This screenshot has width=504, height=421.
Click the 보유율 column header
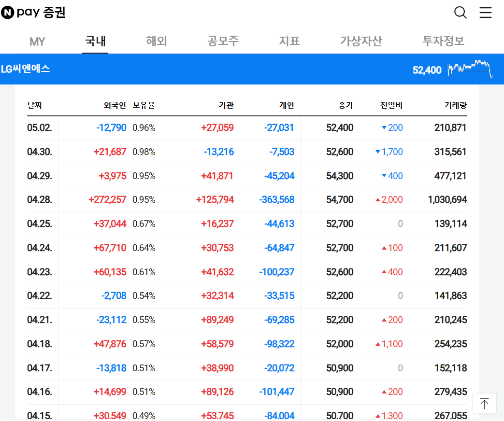click(144, 105)
